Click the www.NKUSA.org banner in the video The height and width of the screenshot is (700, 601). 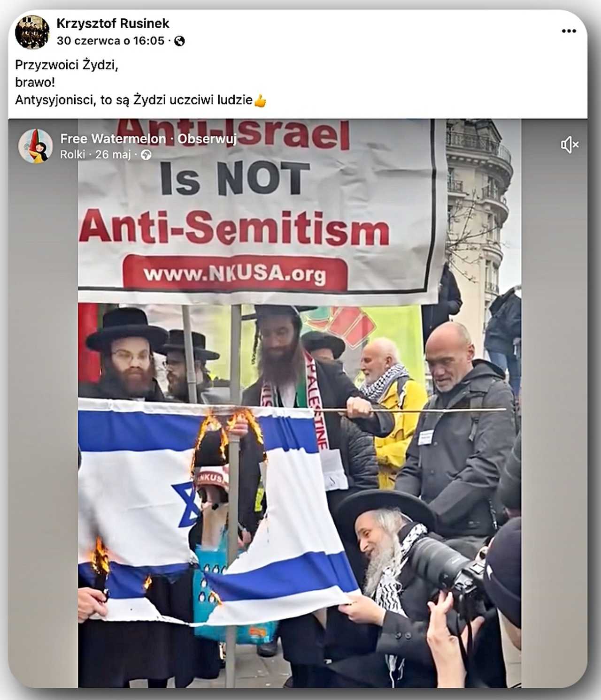pyautogui.click(x=235, y=273)
